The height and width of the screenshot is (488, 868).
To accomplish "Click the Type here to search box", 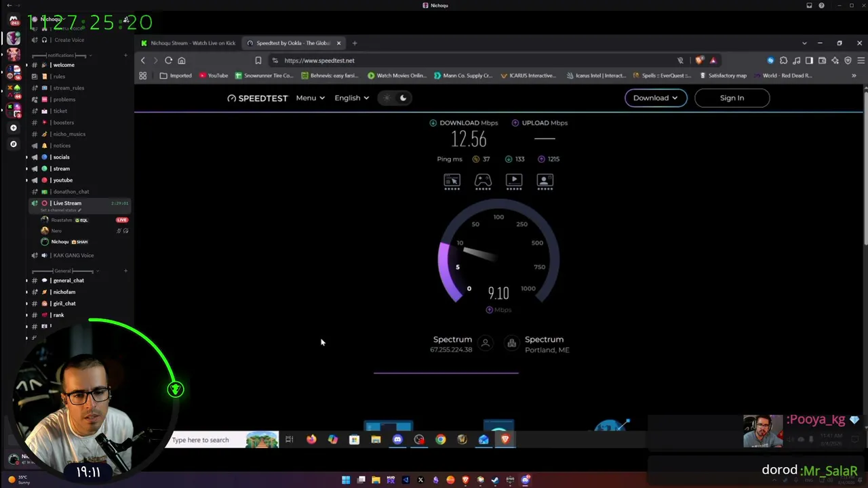I will [221, 440].
